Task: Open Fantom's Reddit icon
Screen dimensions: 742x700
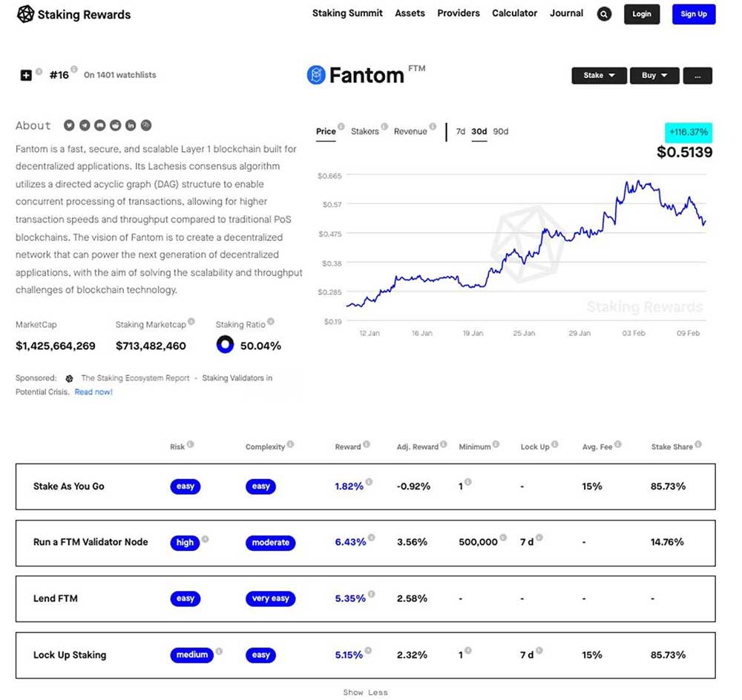Action: [116, 125]
